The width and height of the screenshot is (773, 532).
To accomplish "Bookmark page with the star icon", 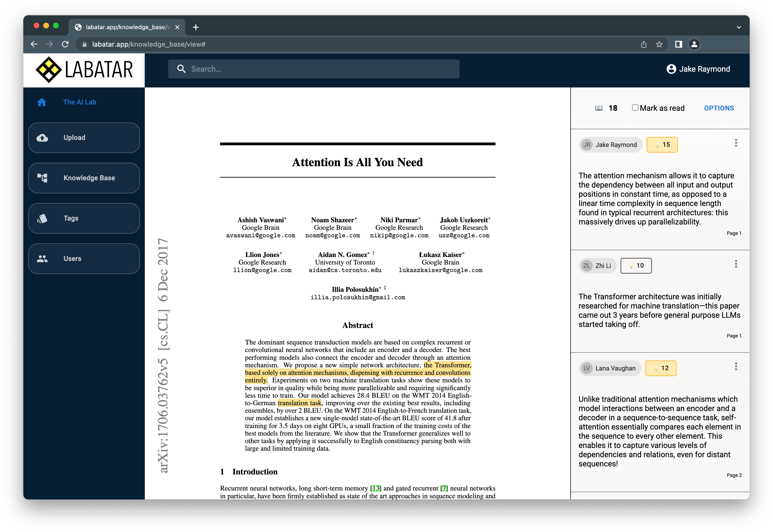I will pyautogui.click(x=659, y=44).
